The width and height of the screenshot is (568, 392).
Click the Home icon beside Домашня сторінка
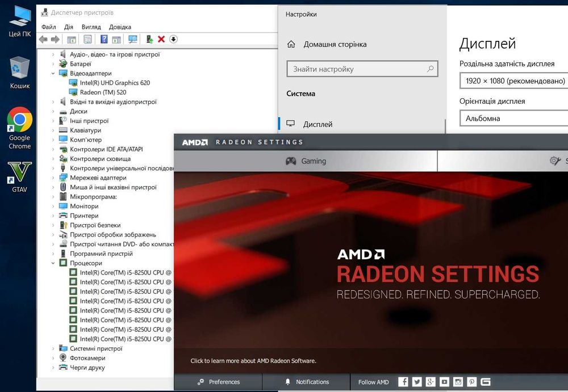[x=291, y=44]
